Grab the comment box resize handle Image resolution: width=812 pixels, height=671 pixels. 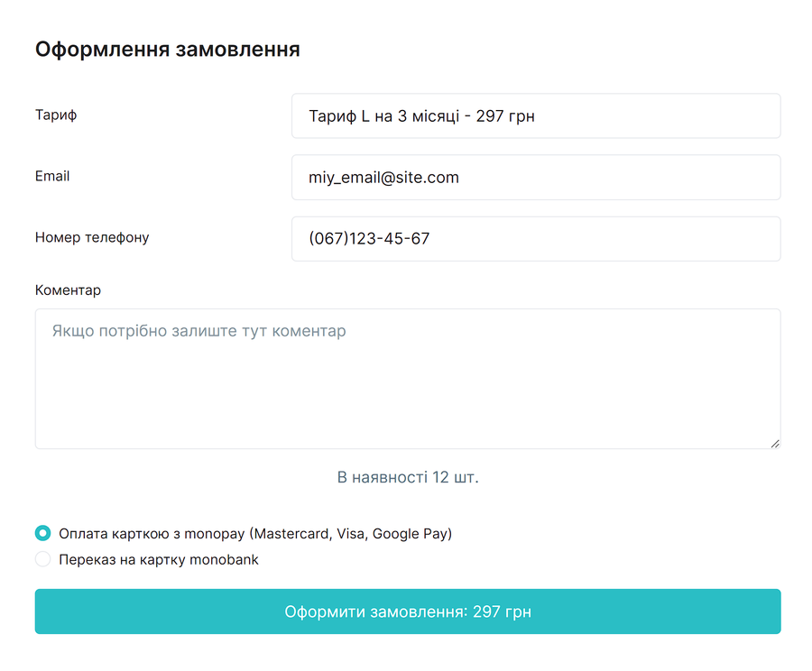click(x=774, y=443)
